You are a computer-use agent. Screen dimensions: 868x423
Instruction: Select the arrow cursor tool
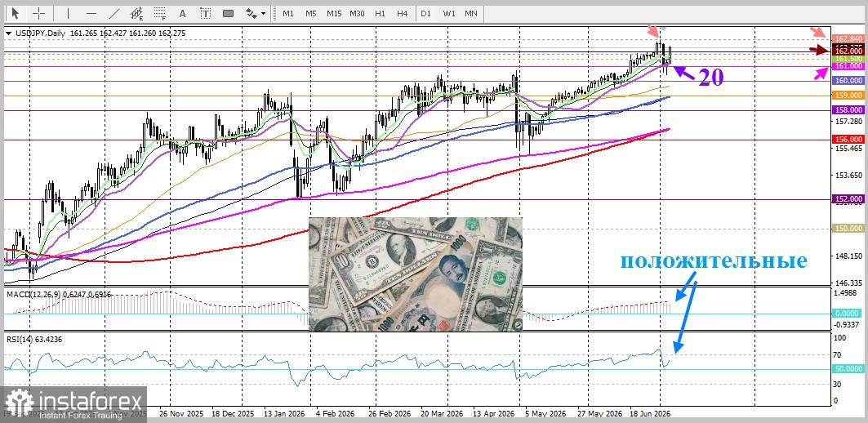pos(15,13)
